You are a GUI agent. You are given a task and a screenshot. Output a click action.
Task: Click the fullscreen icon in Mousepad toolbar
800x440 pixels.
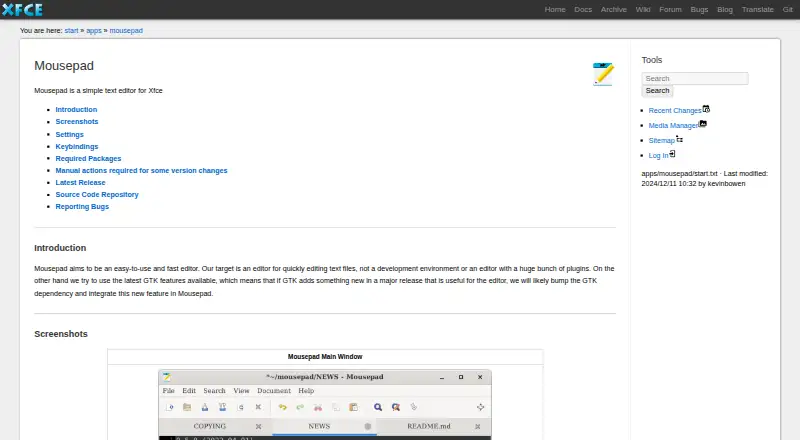pyautogui.click(x=480, y=407)
